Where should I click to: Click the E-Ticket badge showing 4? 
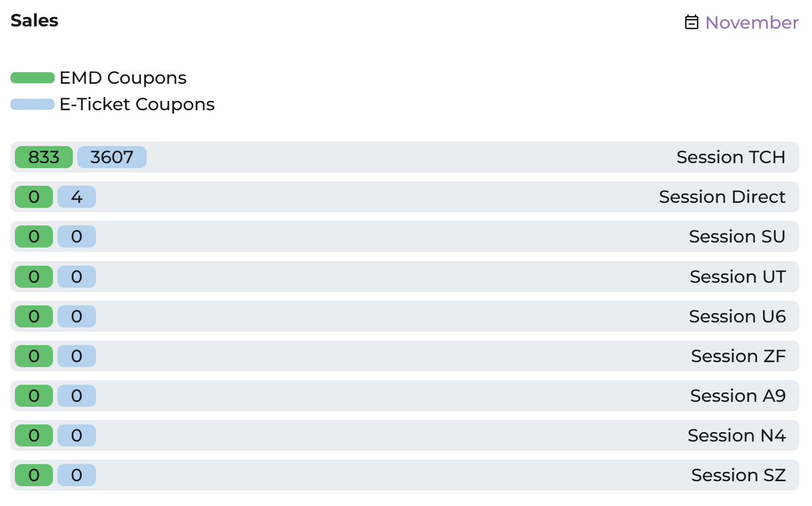coord(77,197)
